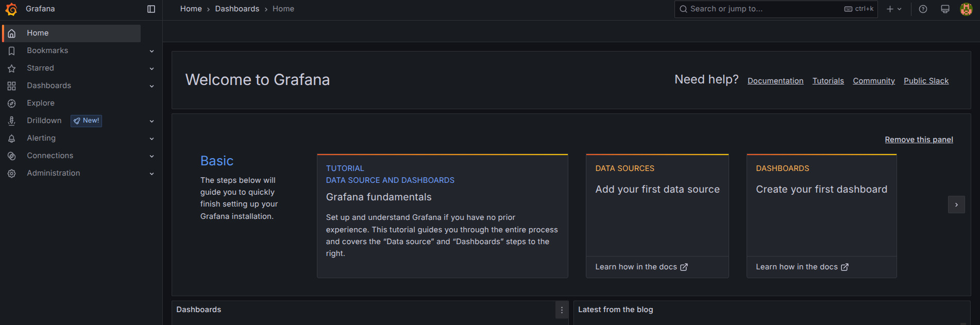Click external link icon on Dashboards card
The height and width of the screenshot is (325, 980).
(x=844, y=267)
